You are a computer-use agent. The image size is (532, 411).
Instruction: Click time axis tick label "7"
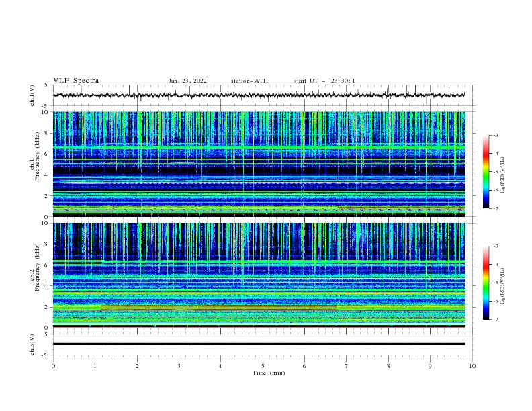pos(347,366)
